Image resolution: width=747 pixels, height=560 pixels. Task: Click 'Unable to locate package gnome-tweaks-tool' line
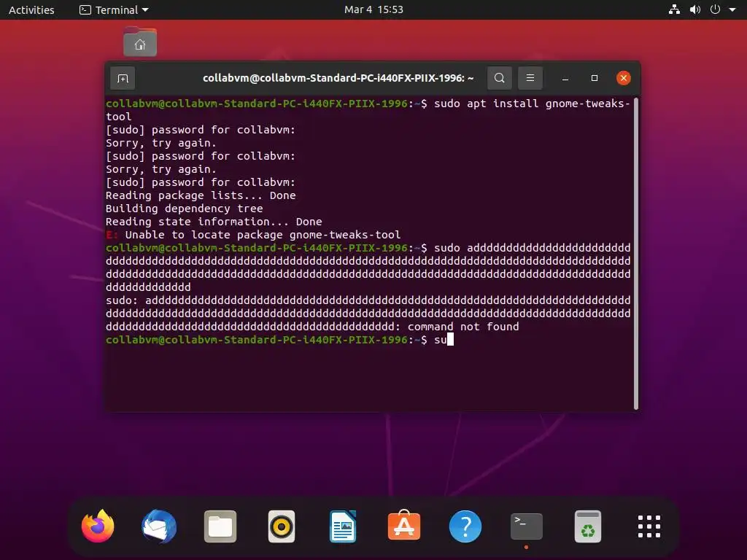(x=253, y=235)
